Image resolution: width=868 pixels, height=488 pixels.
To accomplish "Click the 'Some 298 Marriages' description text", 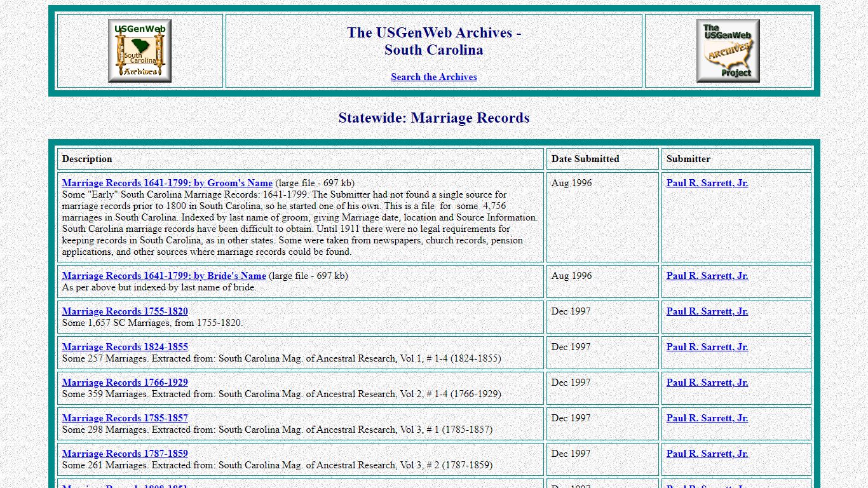I will (277, 430).
